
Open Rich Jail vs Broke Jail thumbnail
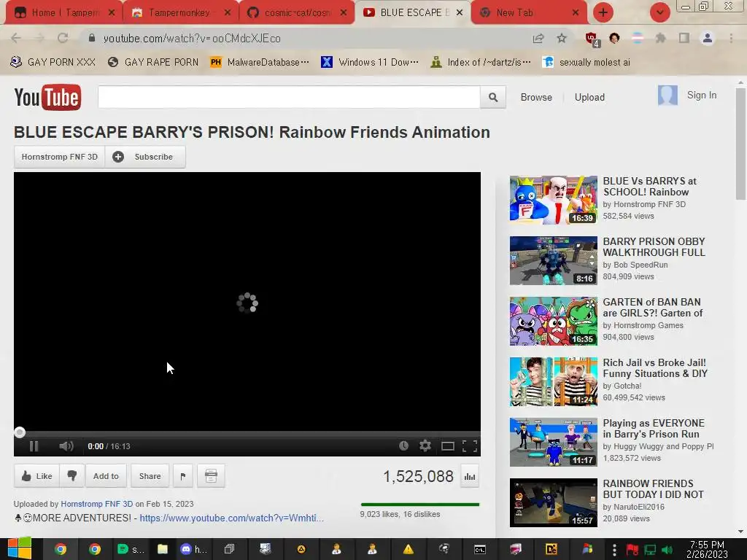553,381
